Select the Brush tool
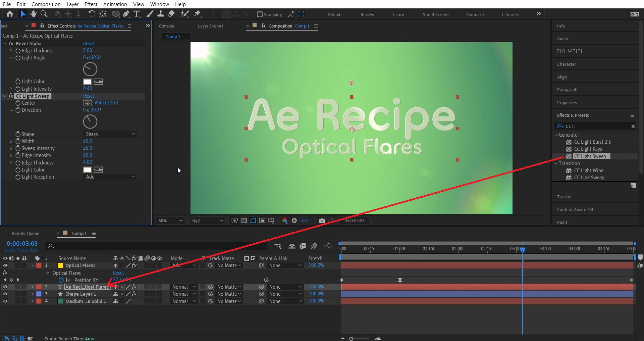 150,14
